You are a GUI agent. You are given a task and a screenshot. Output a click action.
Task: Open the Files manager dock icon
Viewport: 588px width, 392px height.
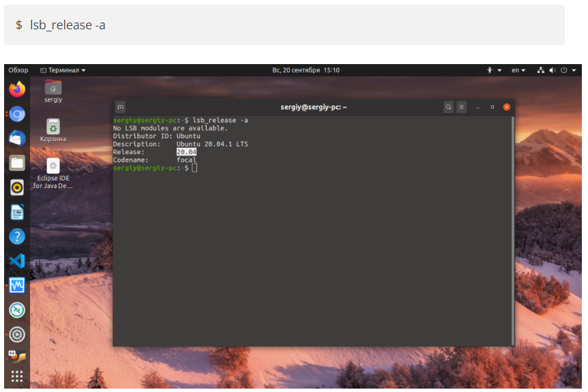coord(17,163)
